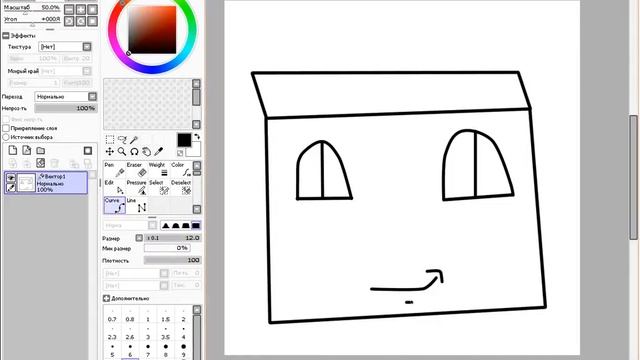Choose the line Color tool
The image size is (640, 360).
pyautogui.click(x=180, y=170)
